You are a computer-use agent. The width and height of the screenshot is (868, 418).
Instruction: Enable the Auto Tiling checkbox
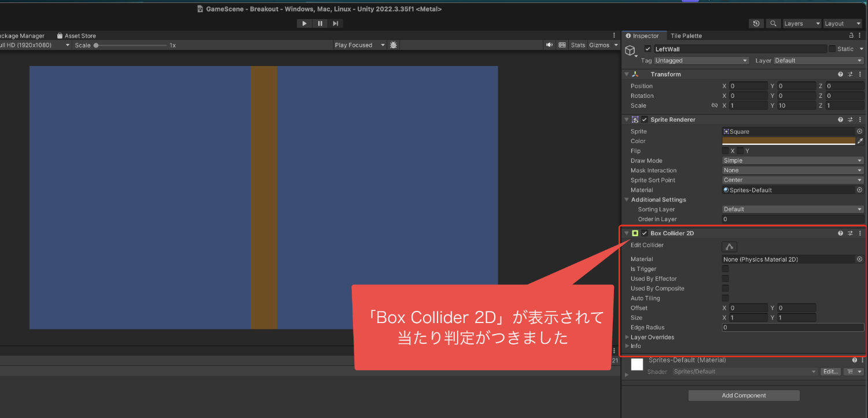pyautogui.click(x=726, y=298)
